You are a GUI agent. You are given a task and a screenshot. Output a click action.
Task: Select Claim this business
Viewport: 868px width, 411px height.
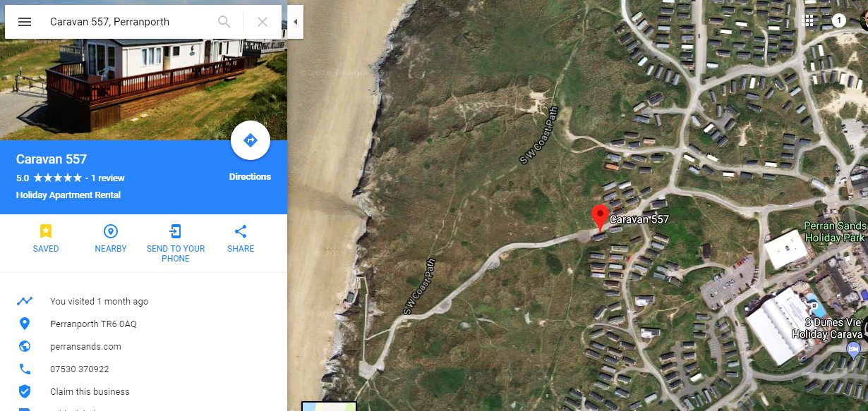(90, 391)
